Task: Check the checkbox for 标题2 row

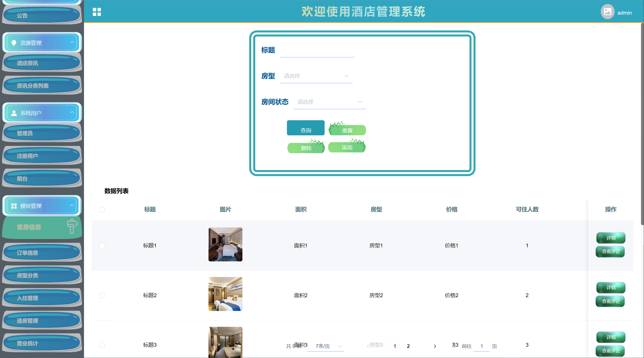Action: [x=102, y=295]
